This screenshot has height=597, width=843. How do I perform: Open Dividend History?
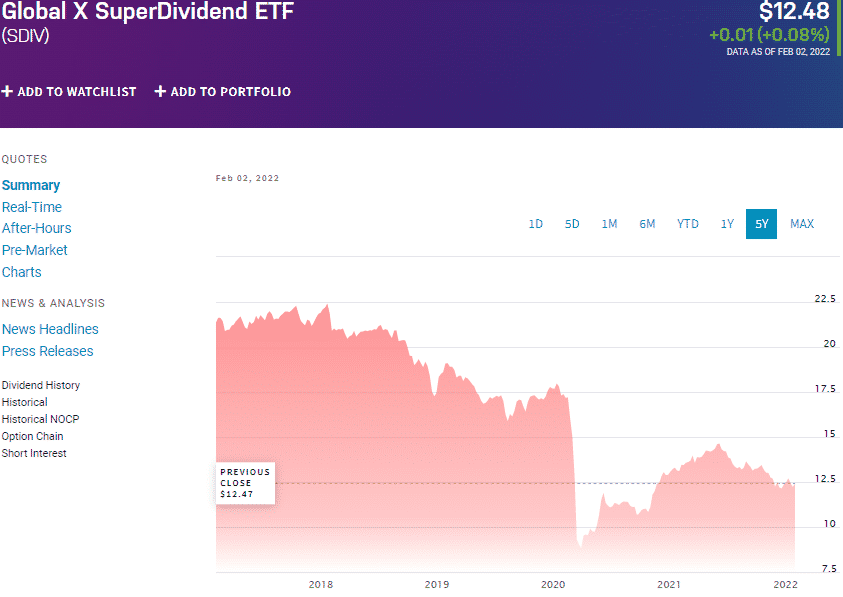coord(41,385)
